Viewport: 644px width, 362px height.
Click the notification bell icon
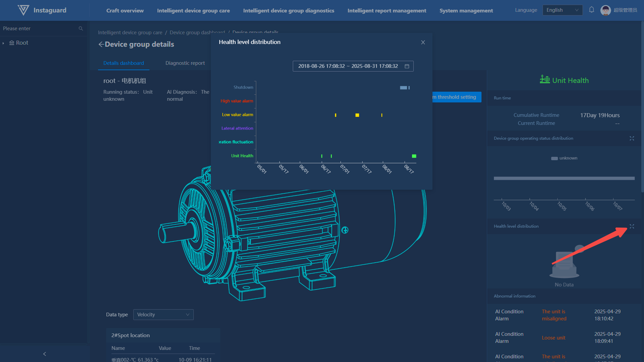click(x=592, y=10)
